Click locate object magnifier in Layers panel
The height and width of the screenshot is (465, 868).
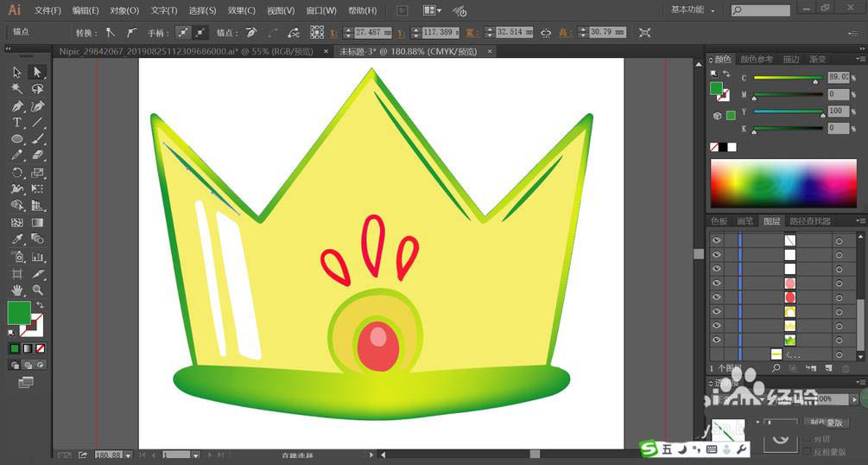(x=776, y=368)
